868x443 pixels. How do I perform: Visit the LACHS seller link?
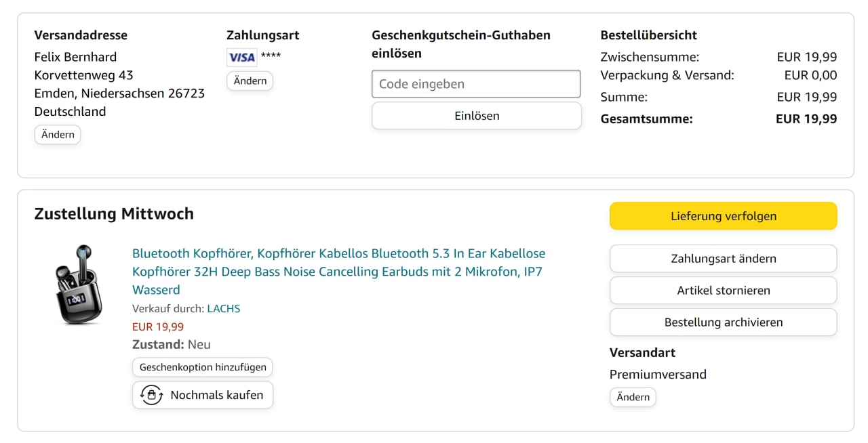(x=223, y=309)
